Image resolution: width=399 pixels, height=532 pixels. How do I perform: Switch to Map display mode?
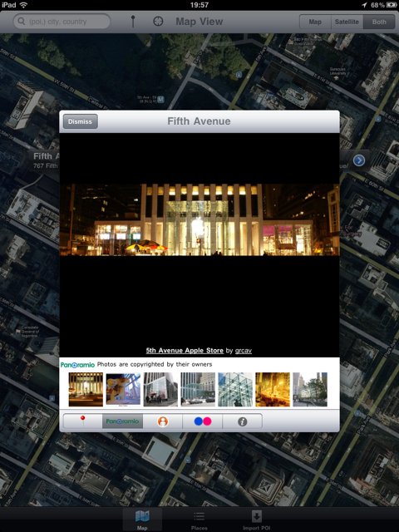pyautogui.click(x=315, y=22)
